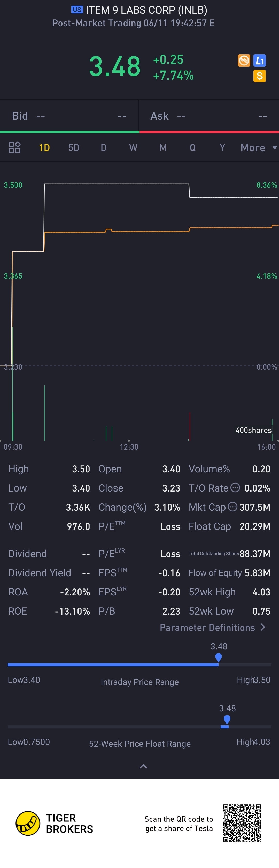Tap the Tesla share QR code

pyautogui.click(x=242, y=823)
